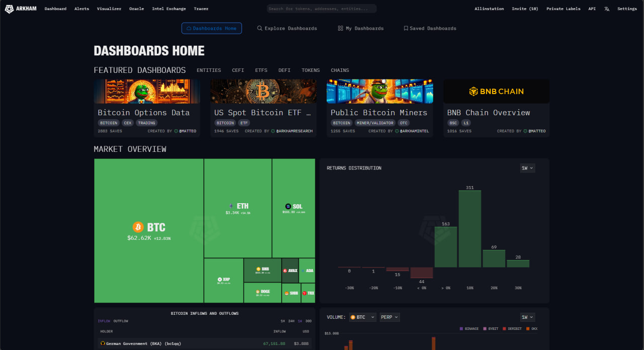Screen dimensions: 644x350
Task: Click the Bybit legend color square
Action: (x=485, y=328)
